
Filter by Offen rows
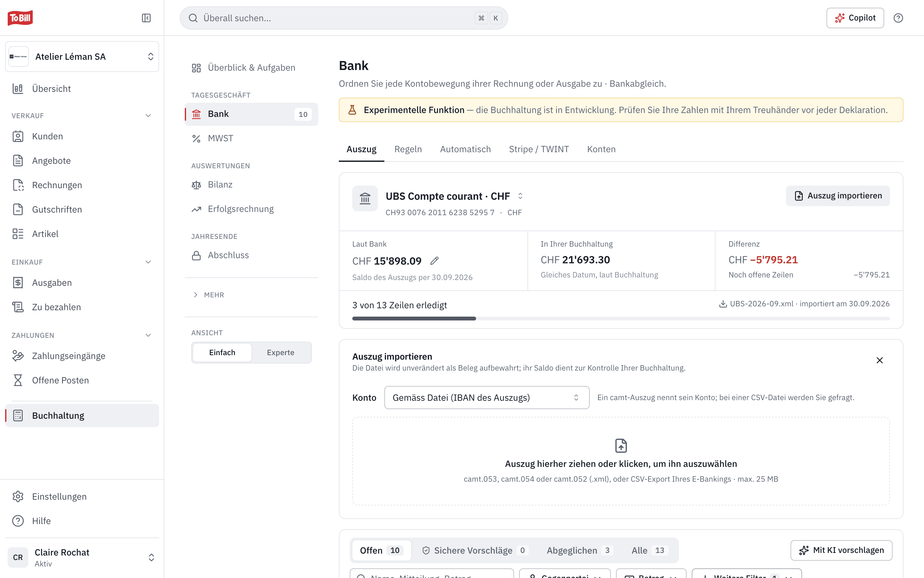(381, 550)
